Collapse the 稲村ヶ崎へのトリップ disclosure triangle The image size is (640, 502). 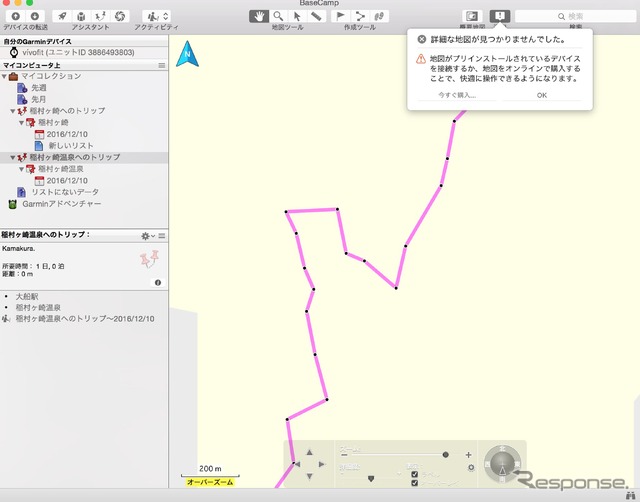coord(13,111)
